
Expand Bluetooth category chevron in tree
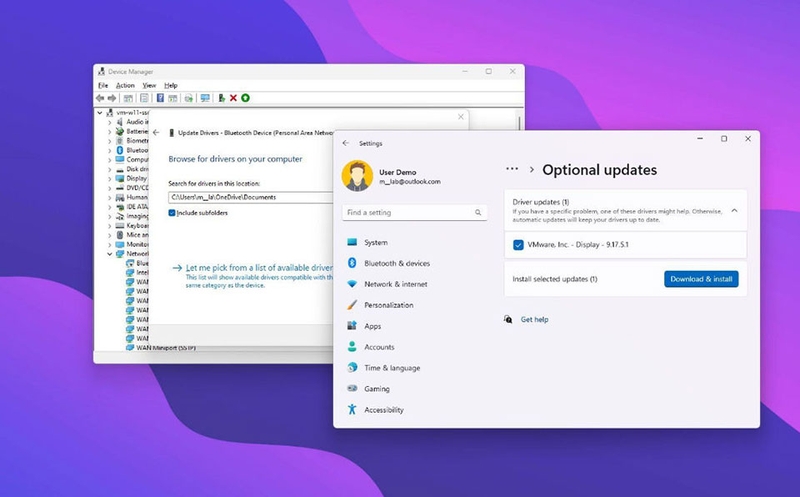[x=109, y=151]
